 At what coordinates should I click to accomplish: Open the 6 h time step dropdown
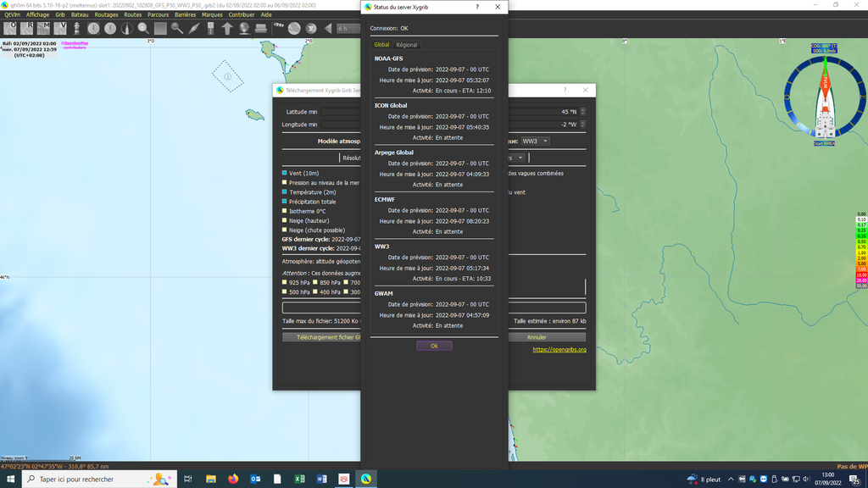click(348, 28)
